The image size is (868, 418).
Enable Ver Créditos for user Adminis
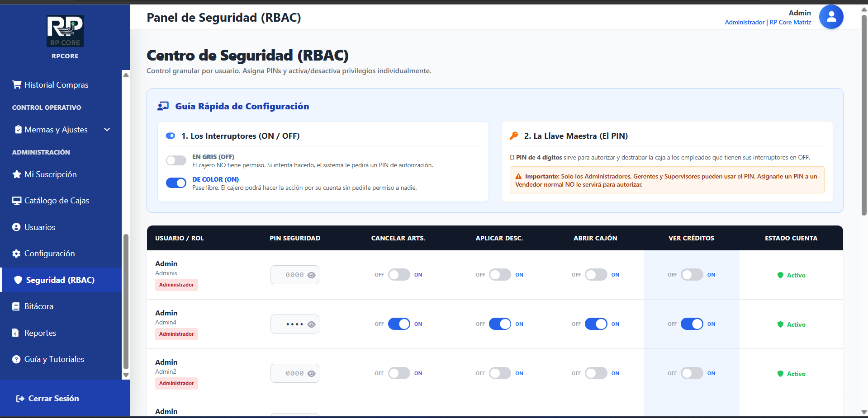tap(692, 275)
